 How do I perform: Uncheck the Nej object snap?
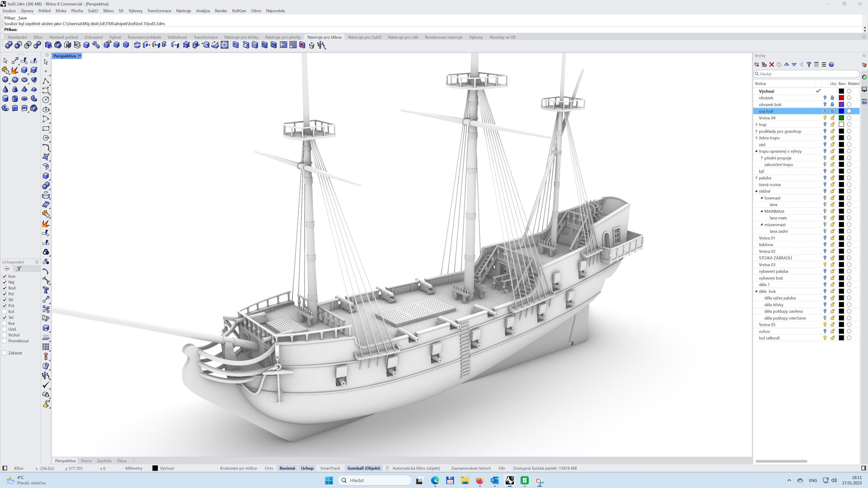[4, 282]
